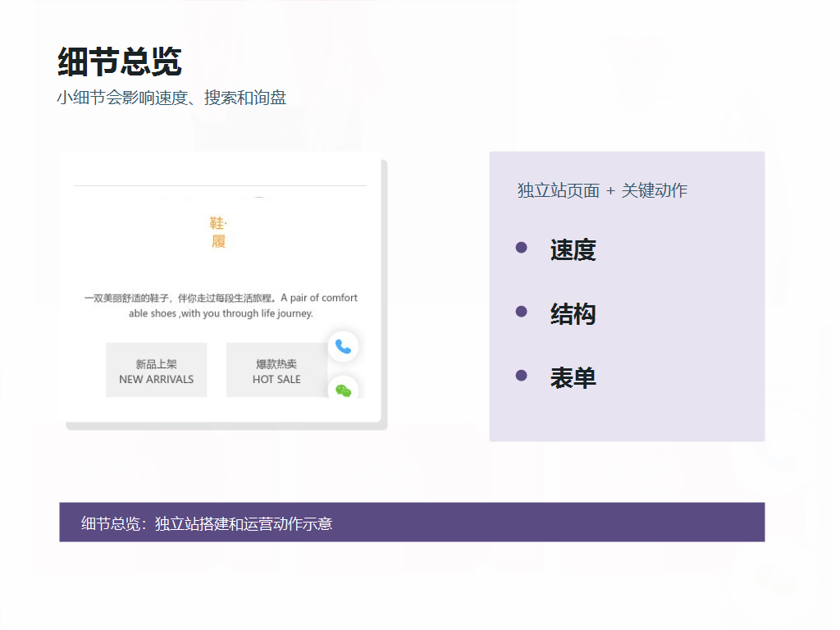Click the shoe slogan paragraph text
This screenshot has width=840, height=630.
221,305
